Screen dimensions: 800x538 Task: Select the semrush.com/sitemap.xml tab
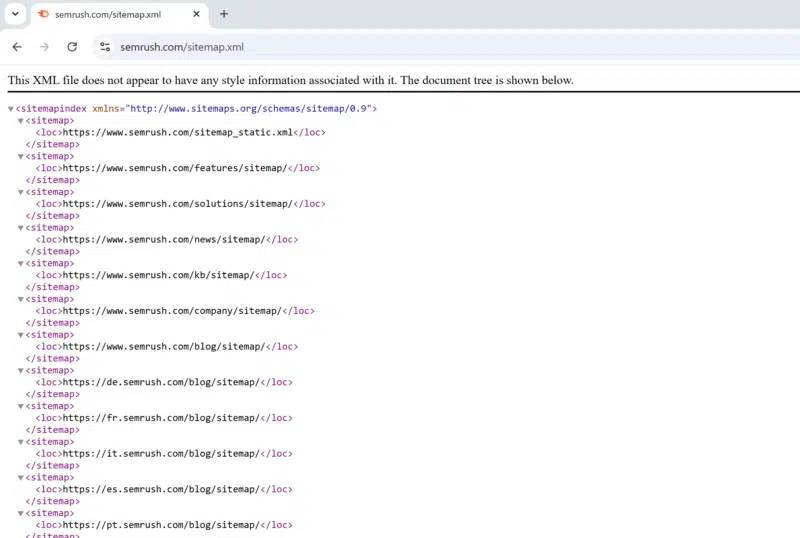119,14
